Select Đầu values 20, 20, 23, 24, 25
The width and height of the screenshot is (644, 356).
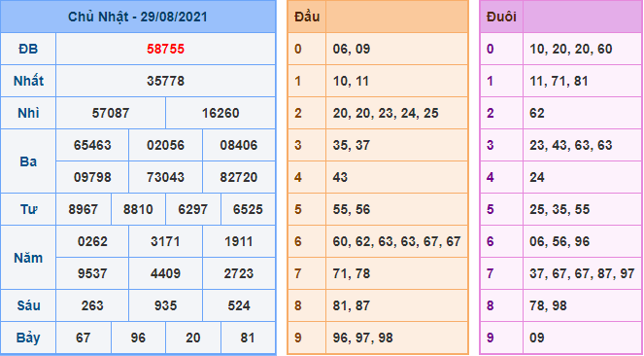pos(386,113)
